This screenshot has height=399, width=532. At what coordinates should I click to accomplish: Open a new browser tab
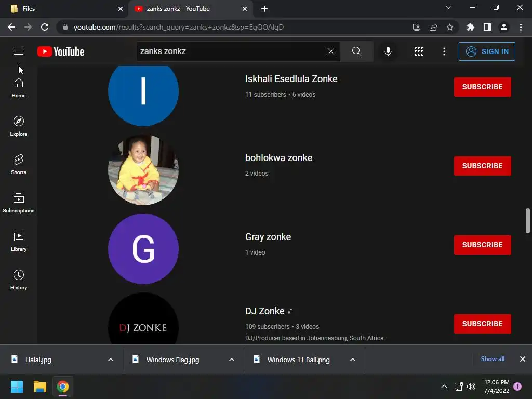coord(264,9)
